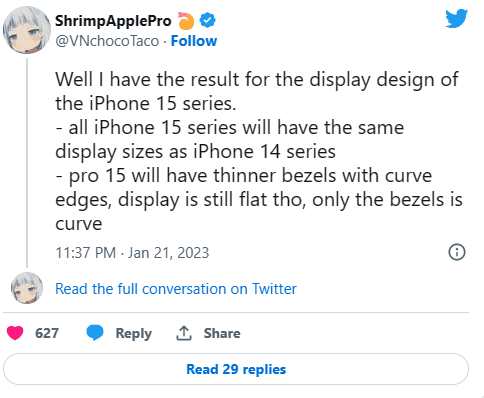Click the shrimp emoji next to username
The width and height of the screenshot is (484, 398).
point(186,21)
